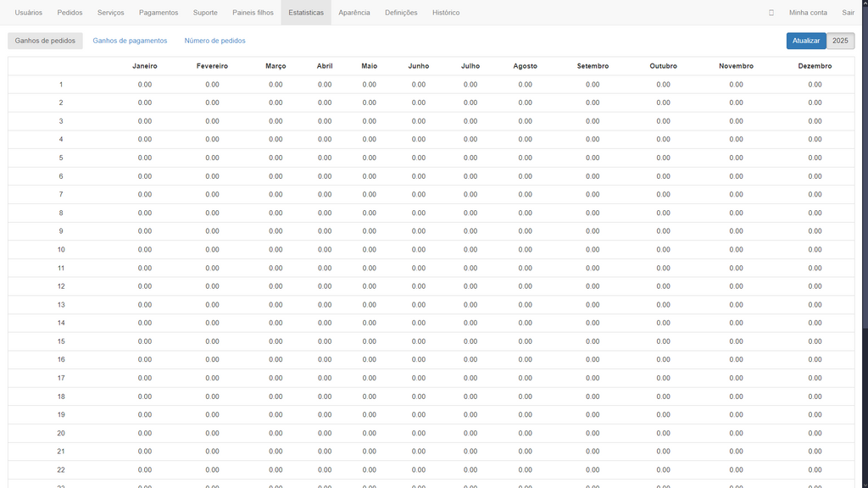Click the page's vertical scrollbar
This screenshot has height=488, width=868.
864,169
